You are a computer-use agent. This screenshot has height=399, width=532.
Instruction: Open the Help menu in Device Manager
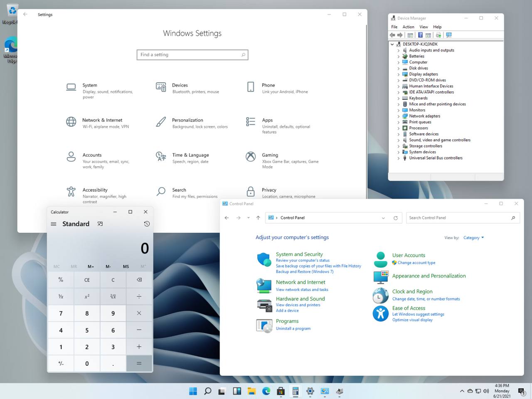[x=437, y=27]
